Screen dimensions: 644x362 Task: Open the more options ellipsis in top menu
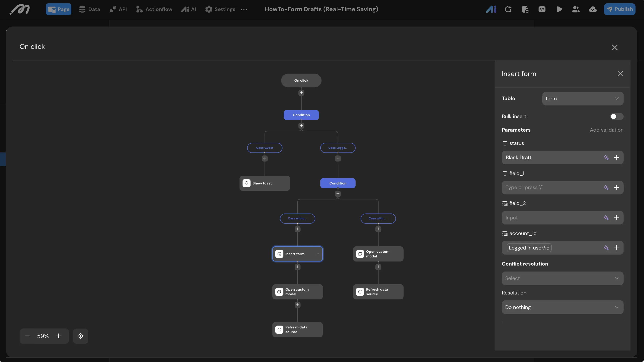click(x=244, y=9)
